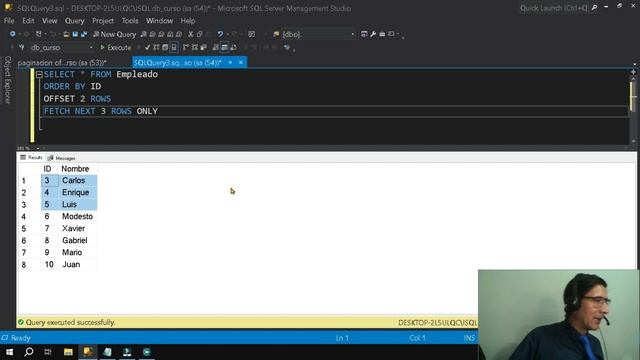Open the Query menu

tap(75, 21)
